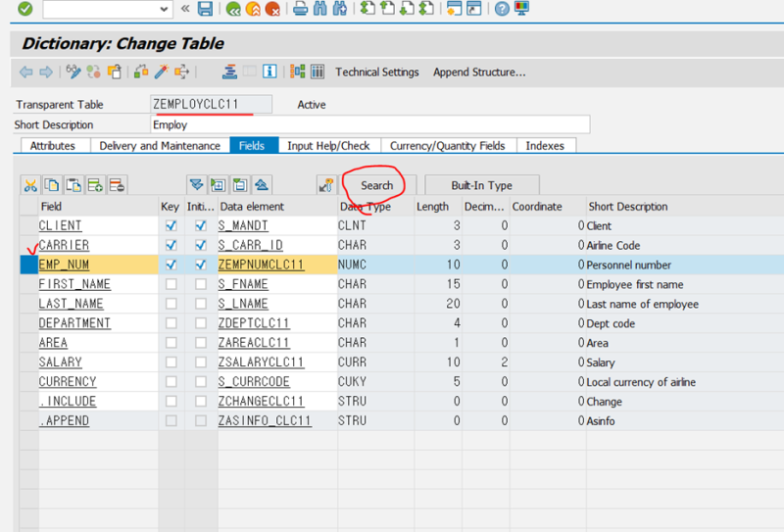
Task: Click the DEPARTMENT field name
Action: (74, 323)
